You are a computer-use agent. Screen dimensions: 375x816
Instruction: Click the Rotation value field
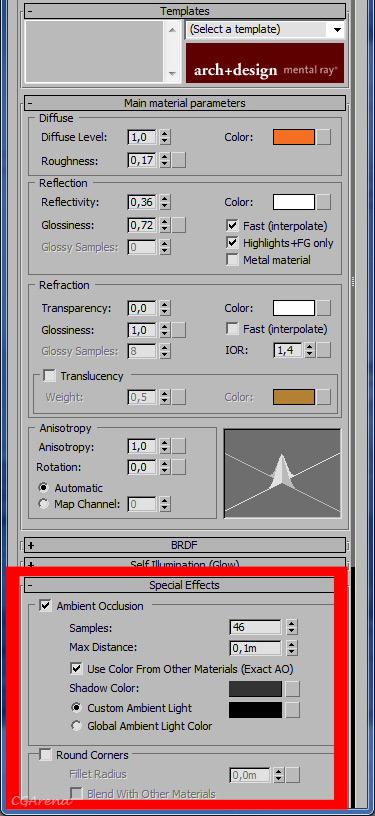coord(142,467)
